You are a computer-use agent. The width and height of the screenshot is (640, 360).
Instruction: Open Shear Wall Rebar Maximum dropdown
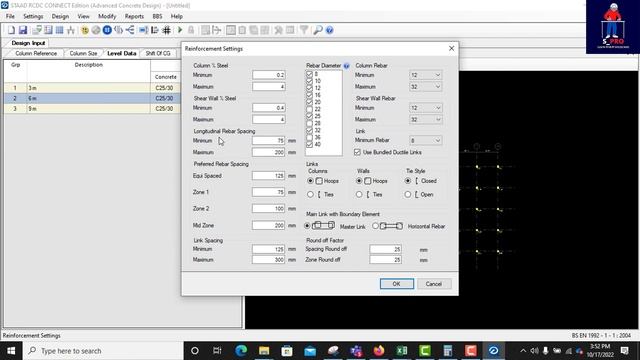point(425,120)
